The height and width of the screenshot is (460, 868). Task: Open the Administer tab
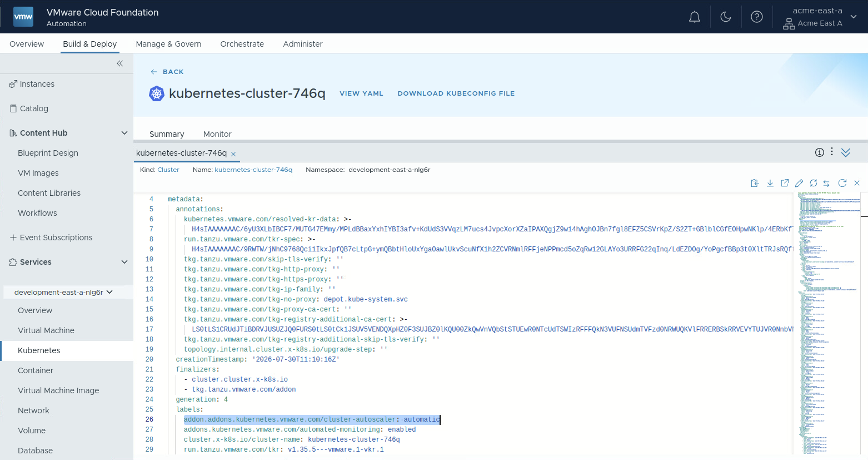tap(303, 44)
